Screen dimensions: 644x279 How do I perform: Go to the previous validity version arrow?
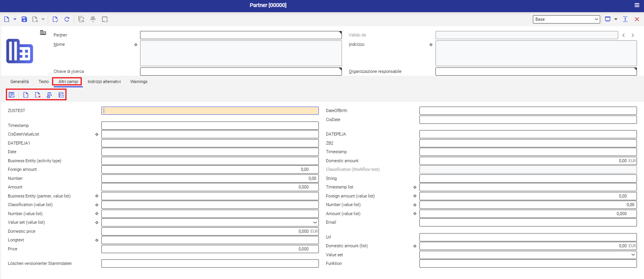(624, 35)
